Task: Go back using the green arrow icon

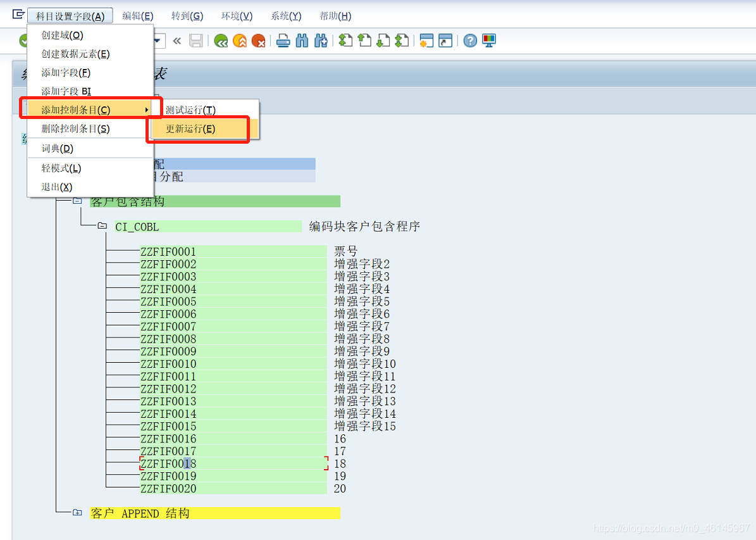Action: pyautogui.click(x=221, y=41)
